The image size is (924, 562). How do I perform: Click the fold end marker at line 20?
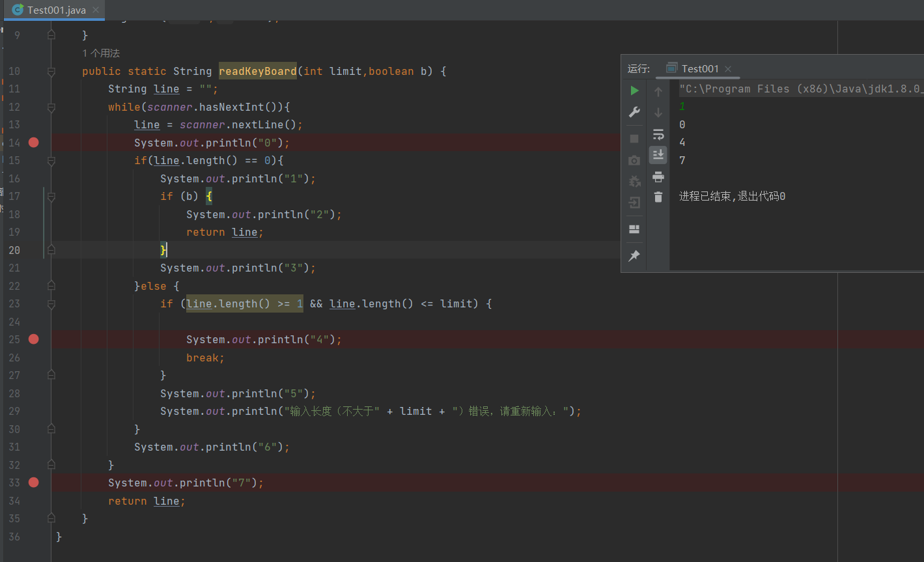click(x=51, y=249)
